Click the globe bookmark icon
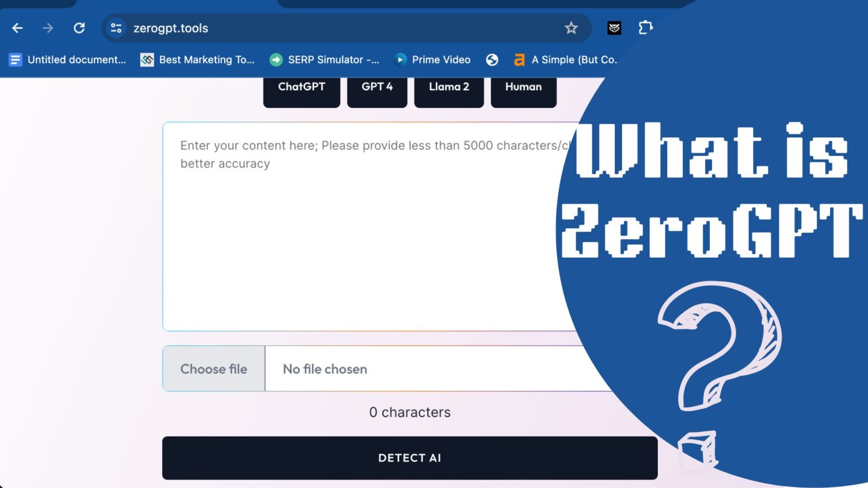868x488 pixels. pyautogui.click(x=492, y=59)
